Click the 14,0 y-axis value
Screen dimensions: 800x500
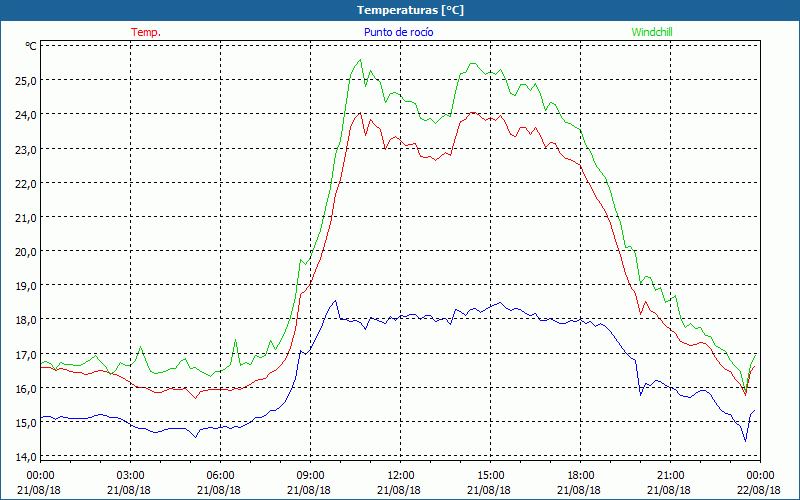26,457
